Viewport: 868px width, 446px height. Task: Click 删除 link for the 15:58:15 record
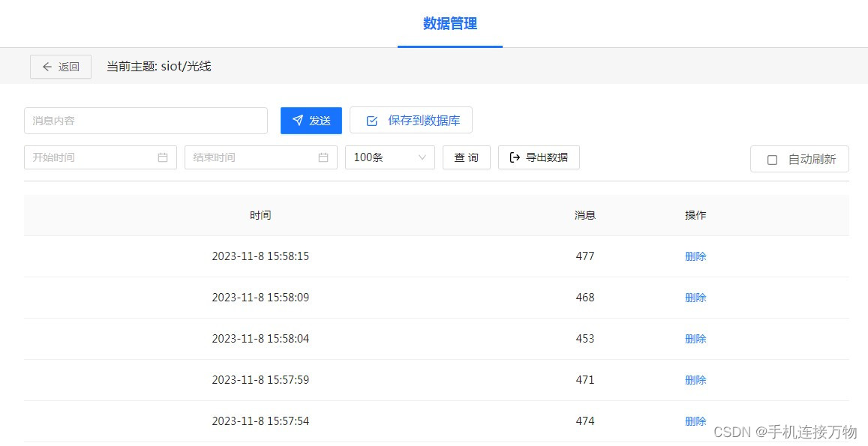point(695,256)
